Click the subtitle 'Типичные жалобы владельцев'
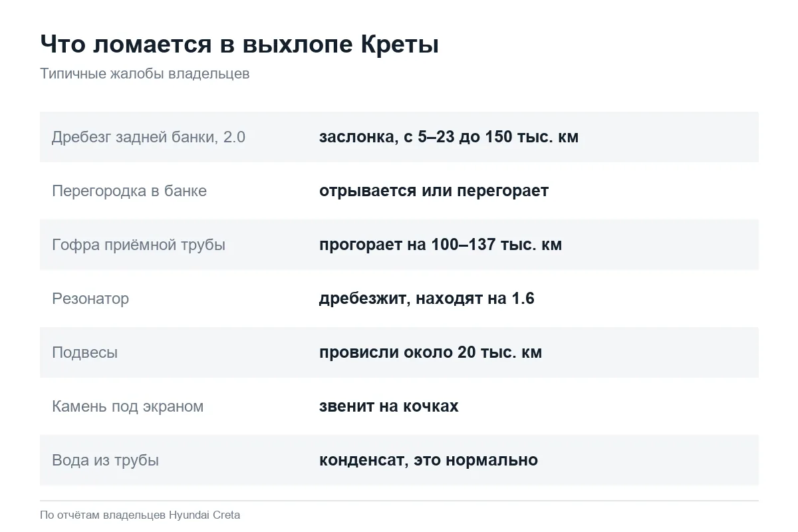 tap(145, 74)
